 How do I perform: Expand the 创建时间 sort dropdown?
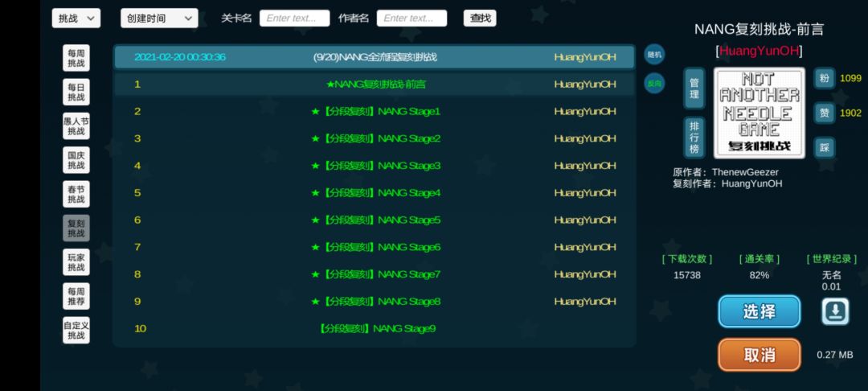point(159,19)
